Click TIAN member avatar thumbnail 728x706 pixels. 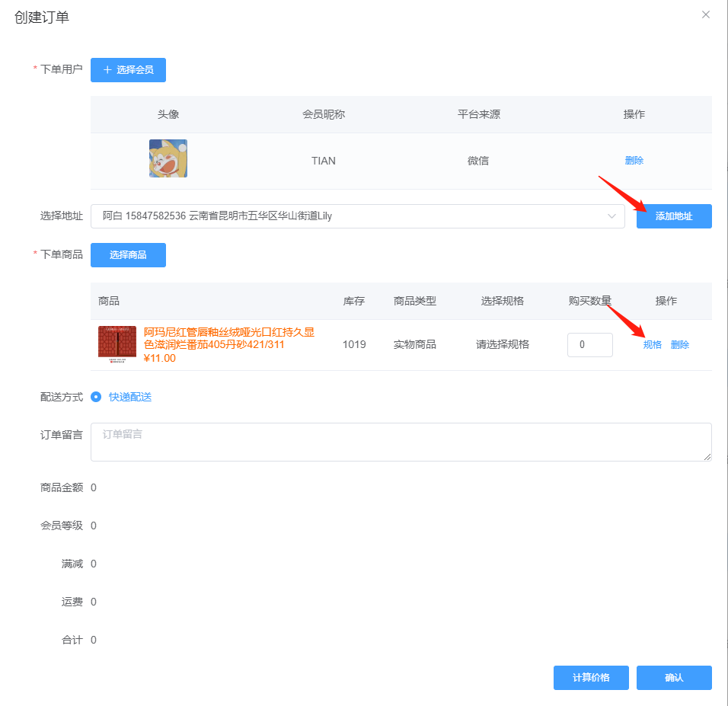coord(168,158)
